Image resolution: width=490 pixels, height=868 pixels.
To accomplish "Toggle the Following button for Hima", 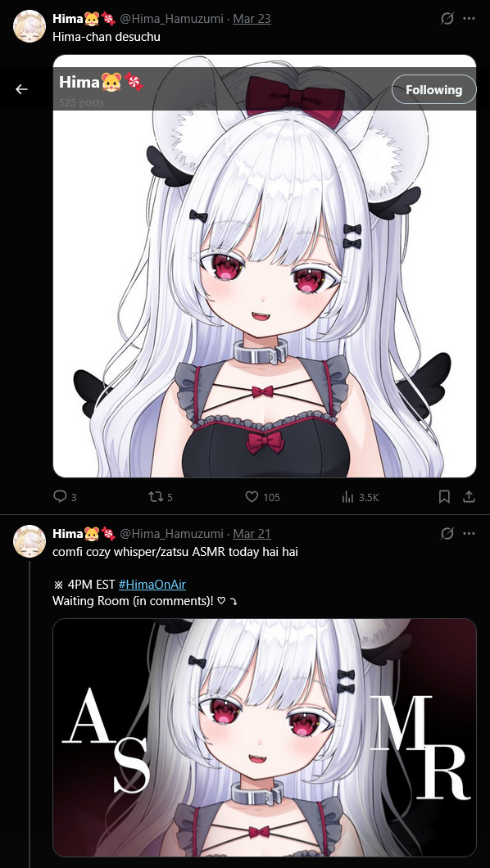I will click(433, 90).
